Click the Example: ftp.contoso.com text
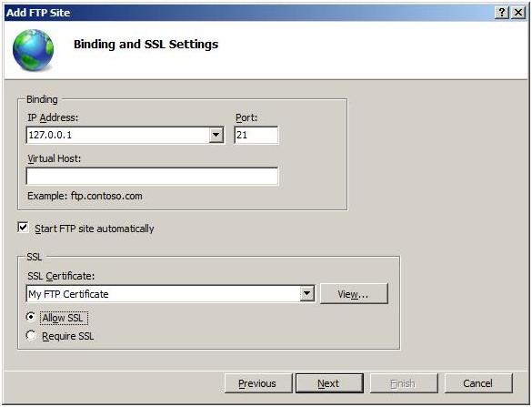The height and width of the screenshot is (407, 532). [x=85, y=196]
